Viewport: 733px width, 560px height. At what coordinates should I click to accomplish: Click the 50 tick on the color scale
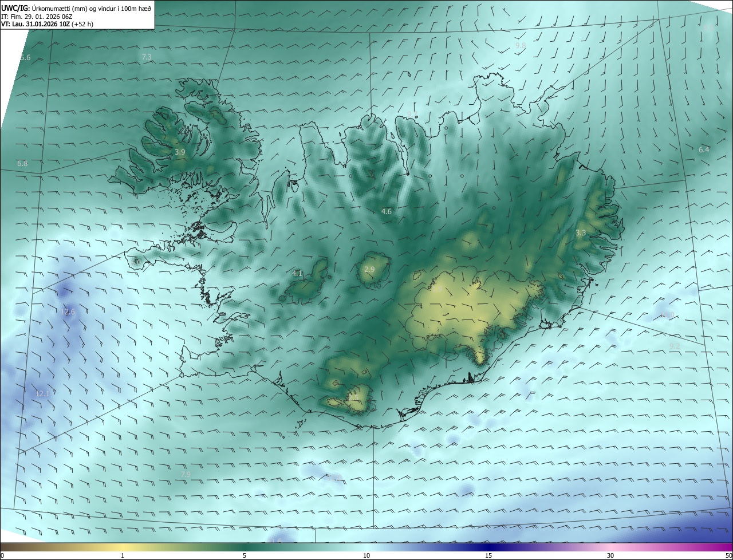tap(728, 555)
